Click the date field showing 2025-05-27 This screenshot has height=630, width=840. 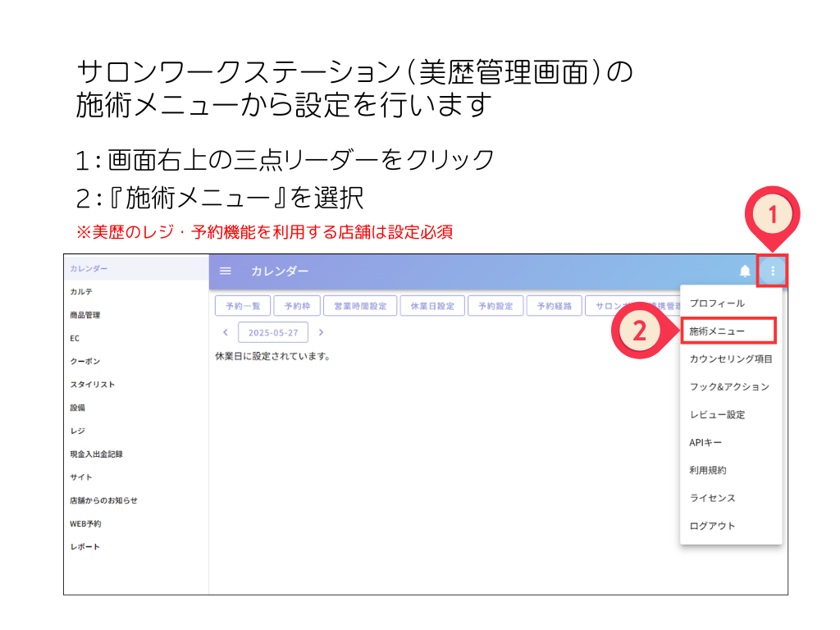click(273, 332)
